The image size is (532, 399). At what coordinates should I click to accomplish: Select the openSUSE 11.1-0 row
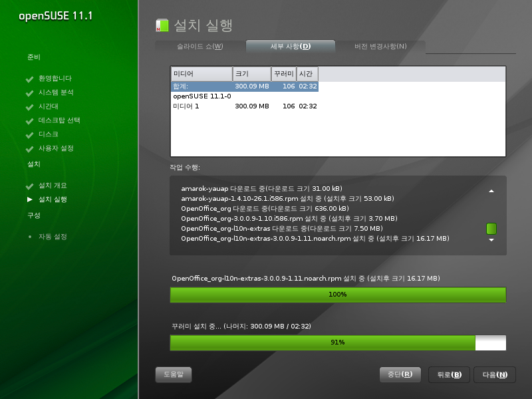point(245,96)
